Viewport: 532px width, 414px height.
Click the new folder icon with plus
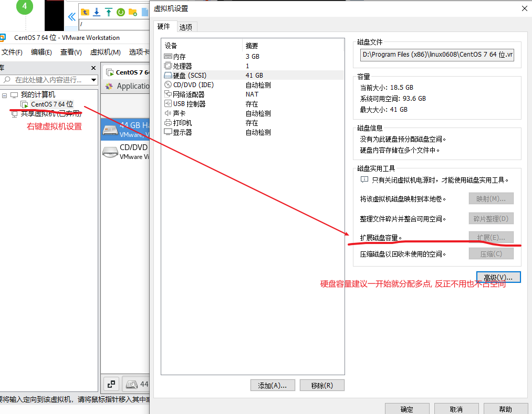(133, 13)
